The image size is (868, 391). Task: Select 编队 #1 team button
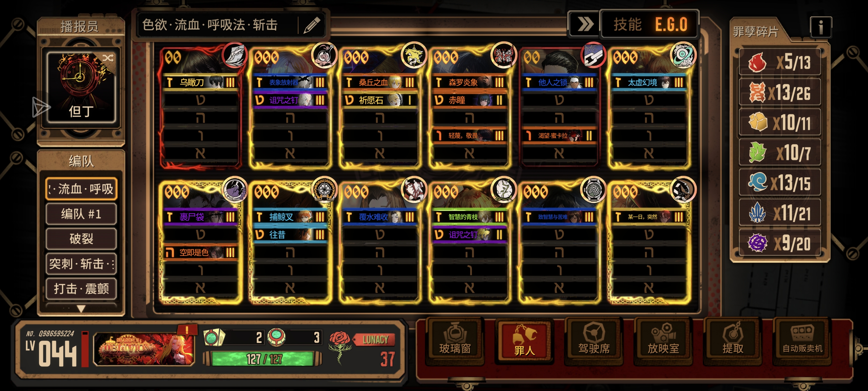81,214
